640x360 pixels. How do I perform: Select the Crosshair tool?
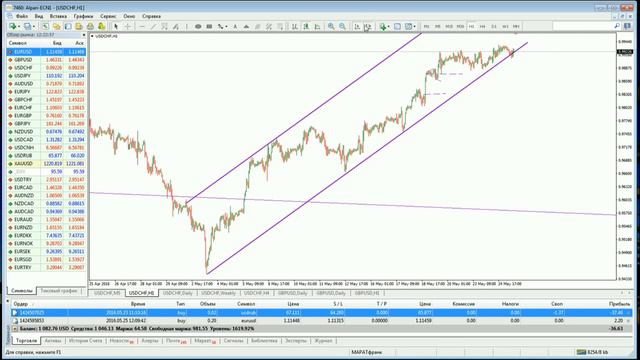(x=127, y=27)
